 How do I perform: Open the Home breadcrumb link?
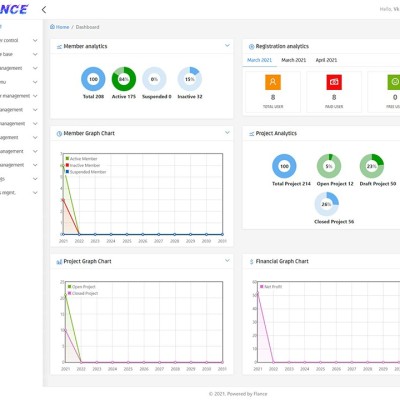pyautogui.click(x=62, y=27)
